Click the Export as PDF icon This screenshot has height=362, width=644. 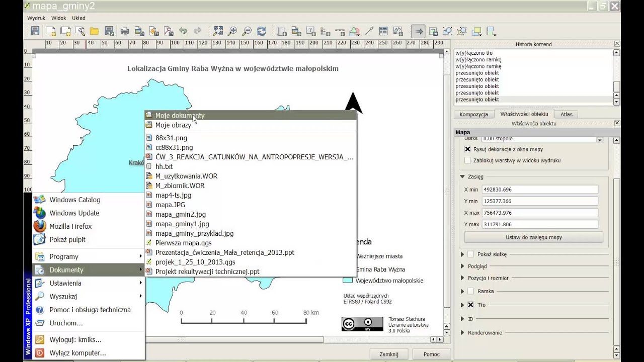pyautogui.click(x=169, y=31)
